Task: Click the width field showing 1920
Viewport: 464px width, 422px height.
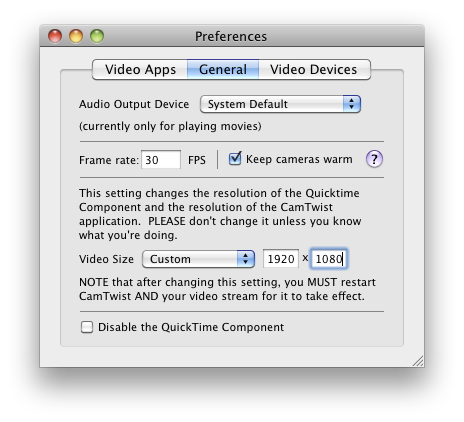Action: pos(281,259)
